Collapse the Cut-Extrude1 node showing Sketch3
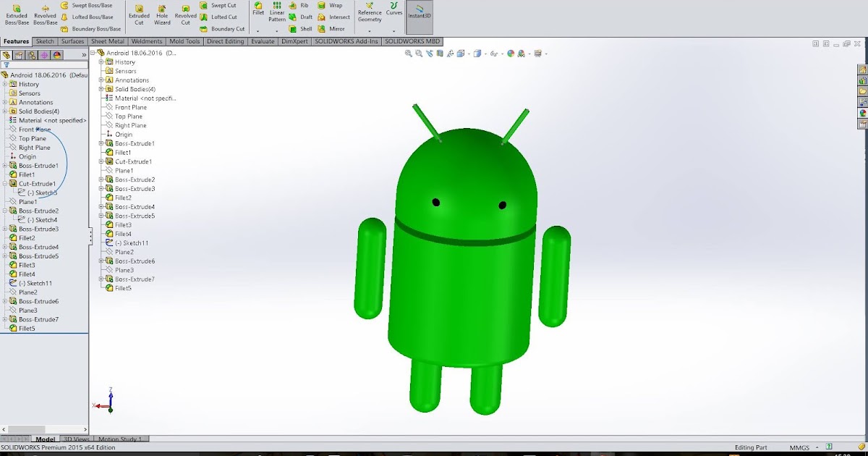Screen dimensions: 868x456 pos(5,183)
